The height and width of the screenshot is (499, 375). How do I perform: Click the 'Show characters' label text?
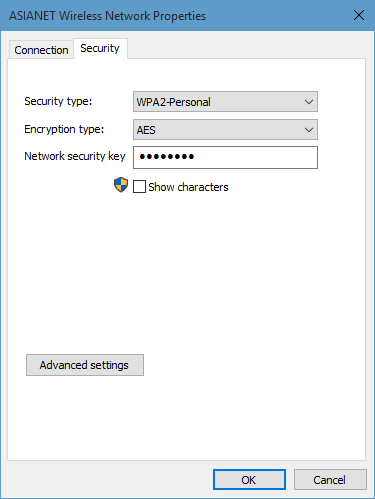(188, 187)
